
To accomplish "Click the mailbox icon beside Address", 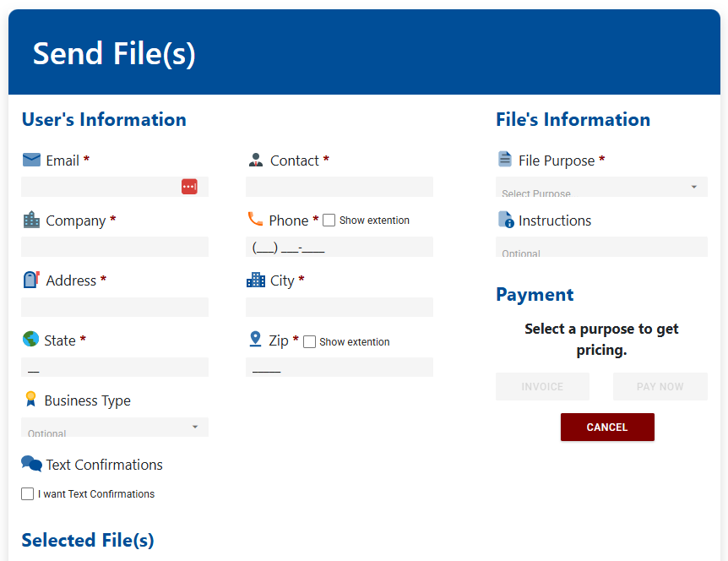I will click(30, 280).
